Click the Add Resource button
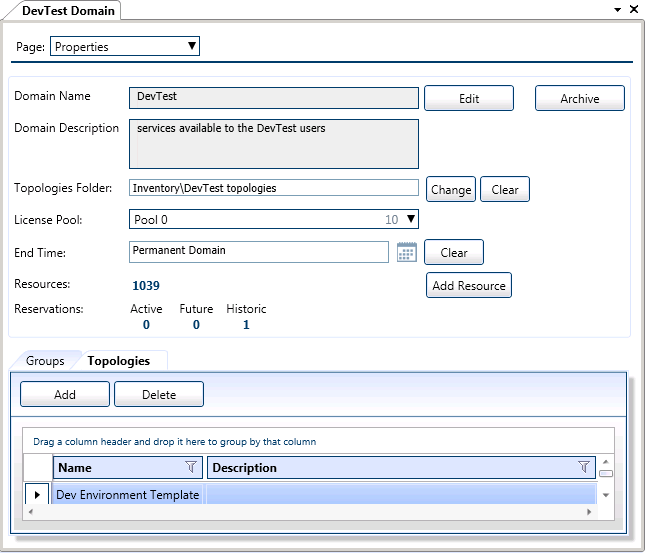The height and width of the screenshot is (554, 646). click(x=468, y=285)
